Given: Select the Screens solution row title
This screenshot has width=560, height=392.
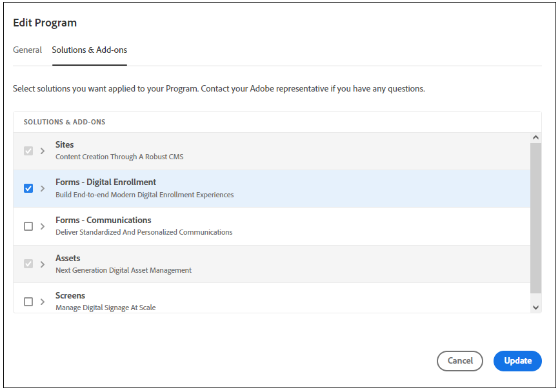Looking at the screenshot, I should click(x=70, y=296).
